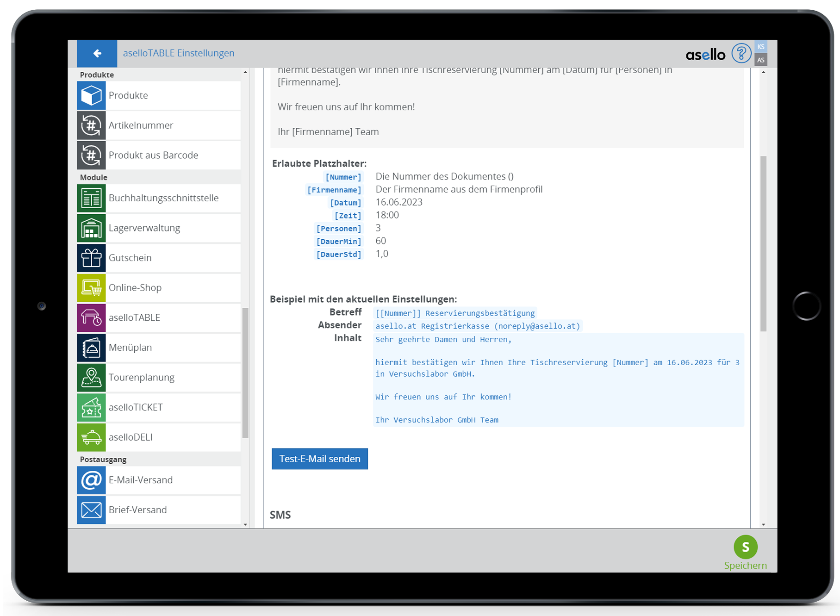The image size is (840, 616).
Task: Click the Online-Shop cart icon
Action: [x=91, y=288]
